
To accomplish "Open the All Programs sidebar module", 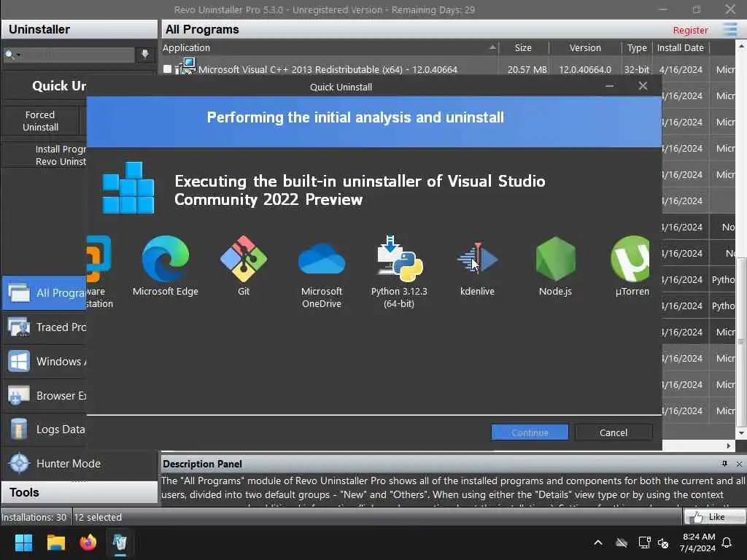I will point(44,293).
